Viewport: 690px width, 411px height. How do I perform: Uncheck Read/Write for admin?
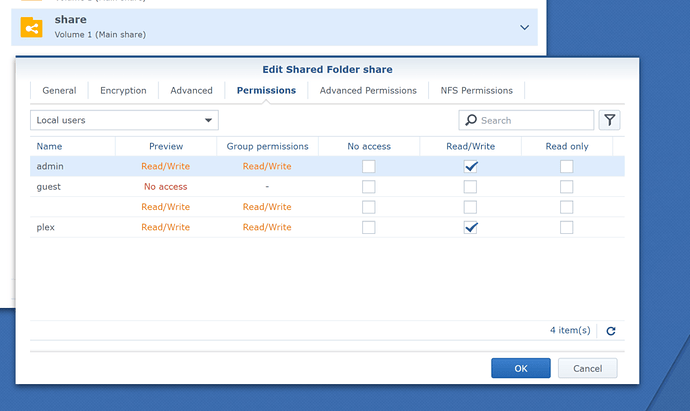(470, 166)
